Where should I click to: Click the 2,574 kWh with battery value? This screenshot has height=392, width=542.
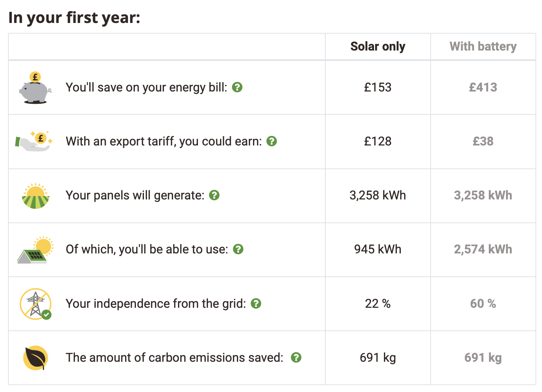pos(483,249)
